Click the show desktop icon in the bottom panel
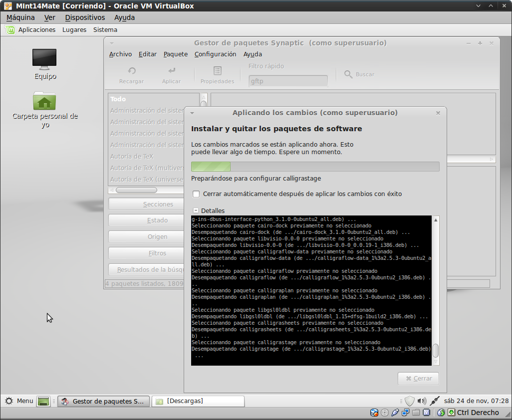This screenshot has height=420, width=512. click(43, 401)
